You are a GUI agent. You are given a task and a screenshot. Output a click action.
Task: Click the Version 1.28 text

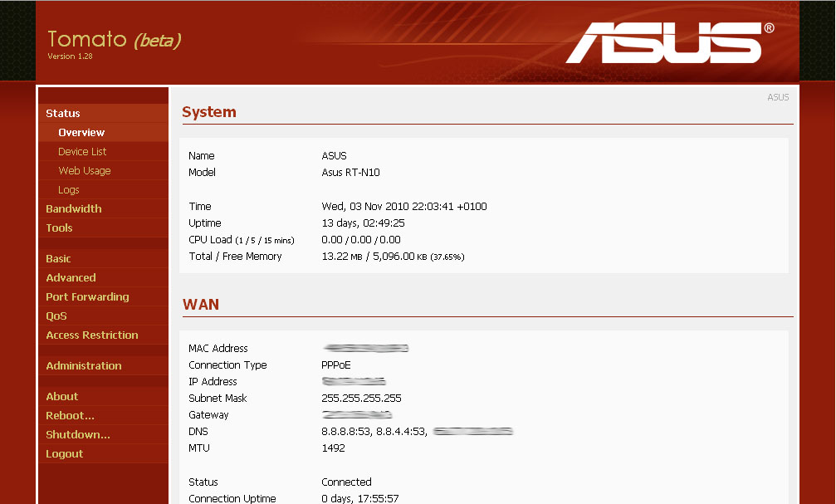click(70, 56)
